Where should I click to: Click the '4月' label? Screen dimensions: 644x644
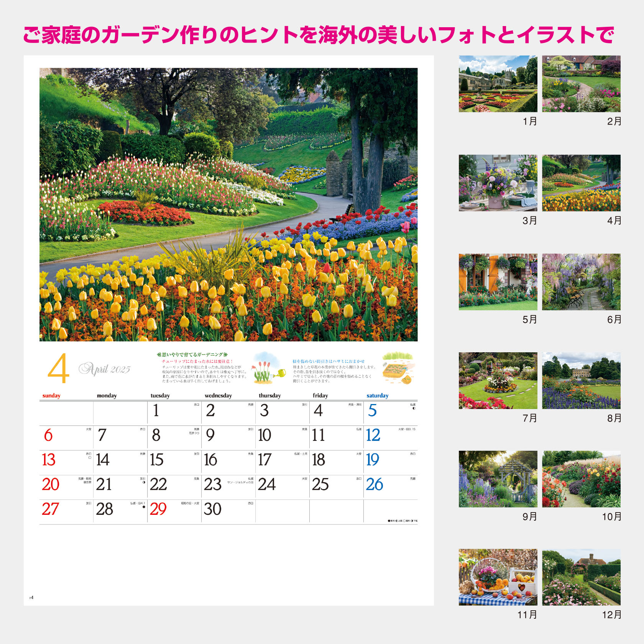[614, 220]
